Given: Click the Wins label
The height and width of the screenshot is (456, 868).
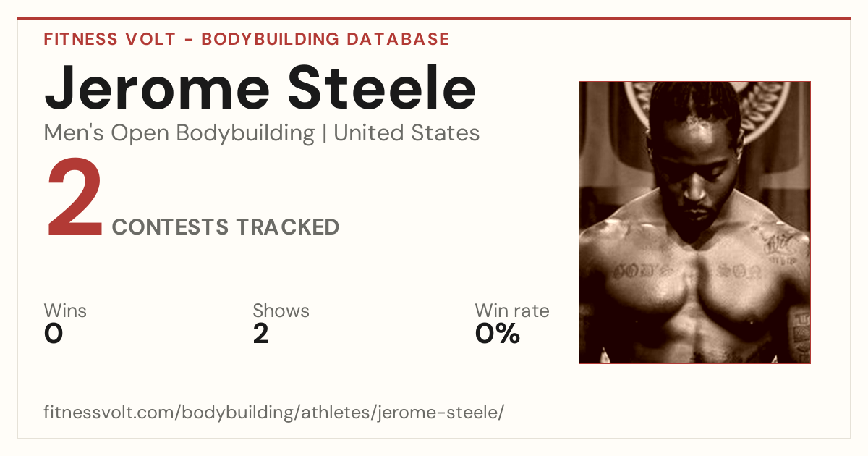Looking at the screenshot, I should (x=65, y=311).
